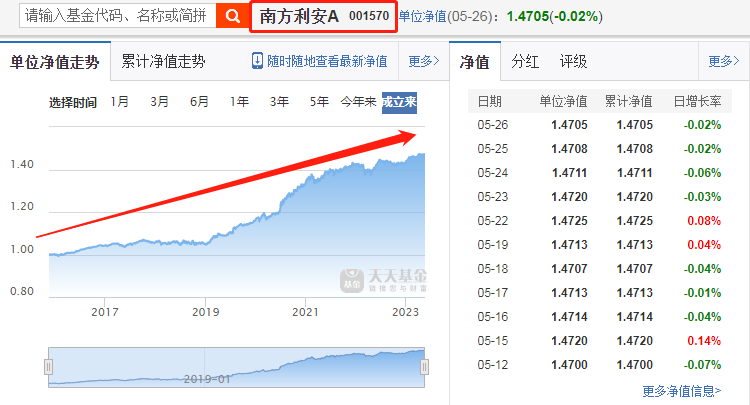Choose 成立来 time range
This screenshot has width=750, height=405.
point(399,102)
